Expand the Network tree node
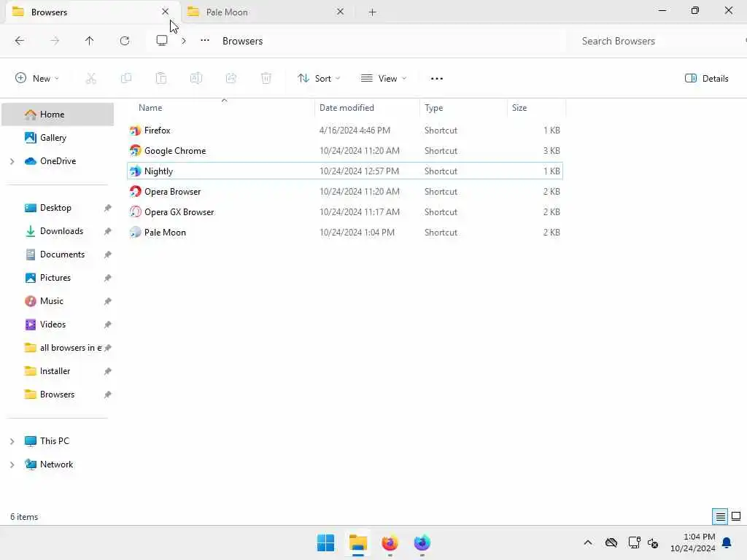Screen dimensions: 747x560 pos(12,464)
